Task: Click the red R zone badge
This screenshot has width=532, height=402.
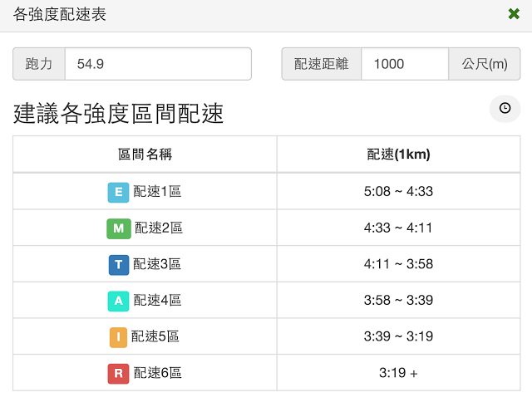Action: click(118, 374)
